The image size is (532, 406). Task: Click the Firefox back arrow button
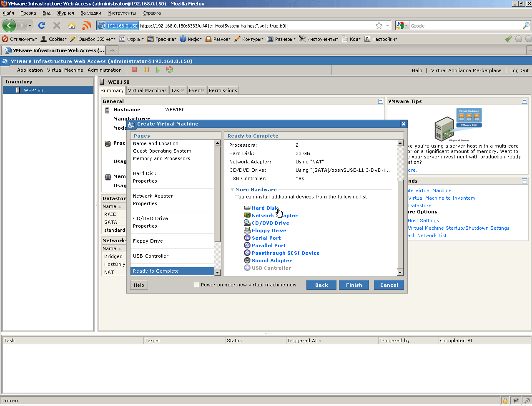9,25
